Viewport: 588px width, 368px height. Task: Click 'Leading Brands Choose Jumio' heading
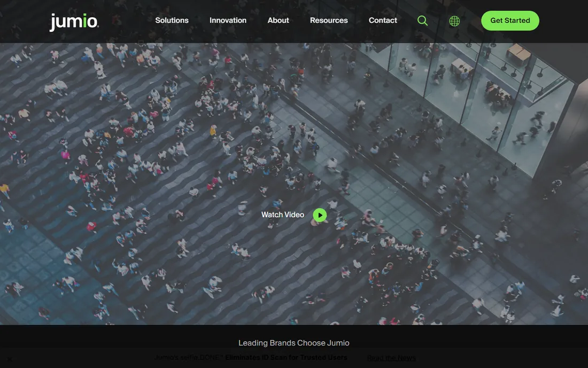point(293,343)
